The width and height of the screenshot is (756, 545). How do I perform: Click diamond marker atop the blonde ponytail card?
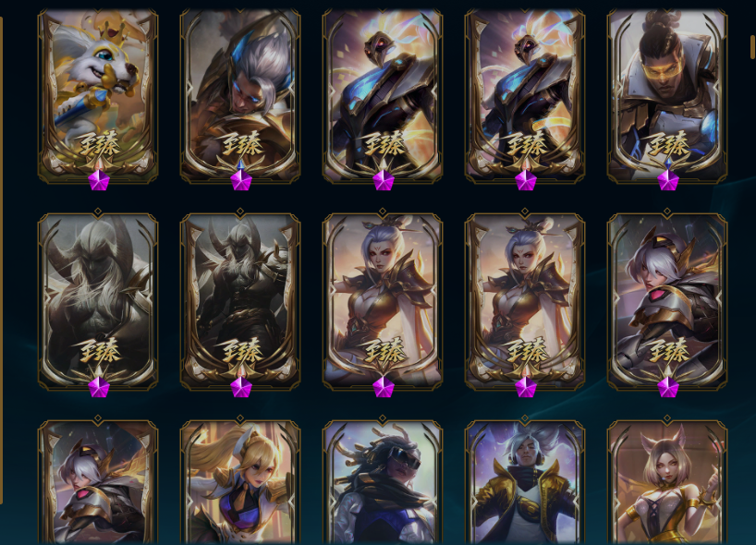click(240, 418)
